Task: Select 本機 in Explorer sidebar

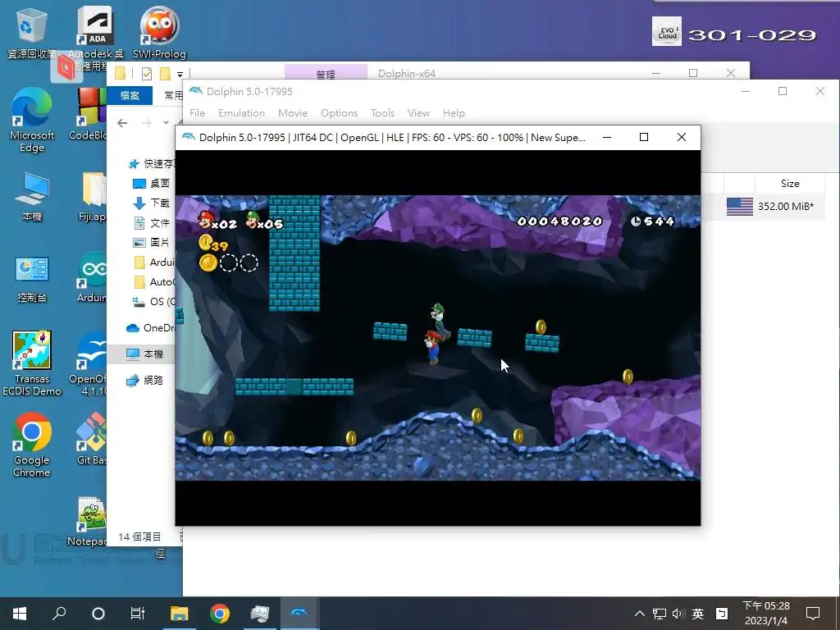Action: point(144,354)
